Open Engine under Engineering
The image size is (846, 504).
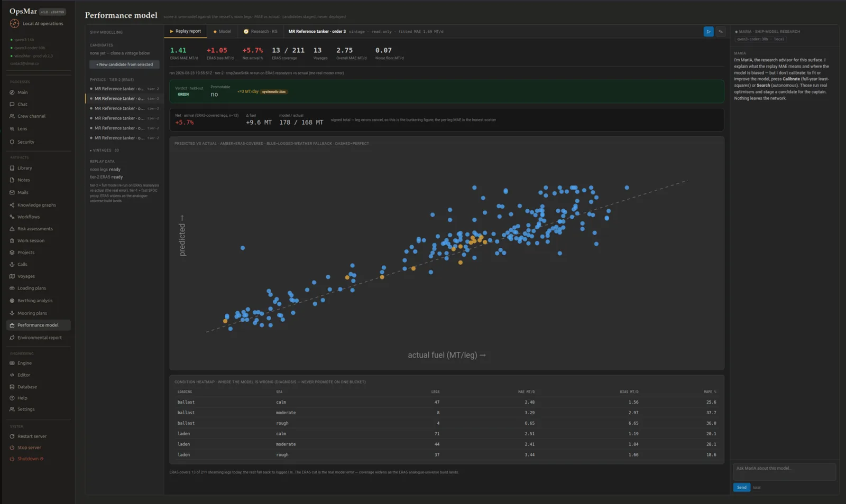tap(24, 363)
